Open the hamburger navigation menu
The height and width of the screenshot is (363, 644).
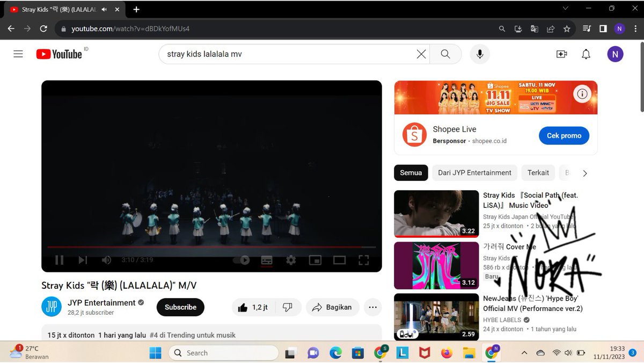[18, 54]
